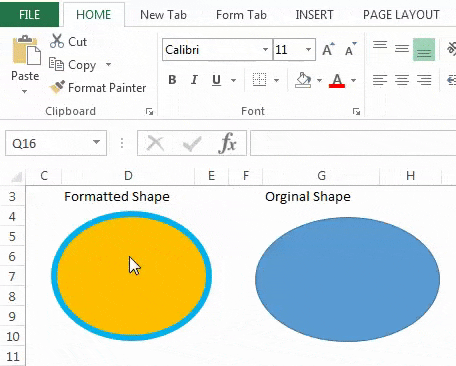Select column G header
456x366 pixels.
321,175
